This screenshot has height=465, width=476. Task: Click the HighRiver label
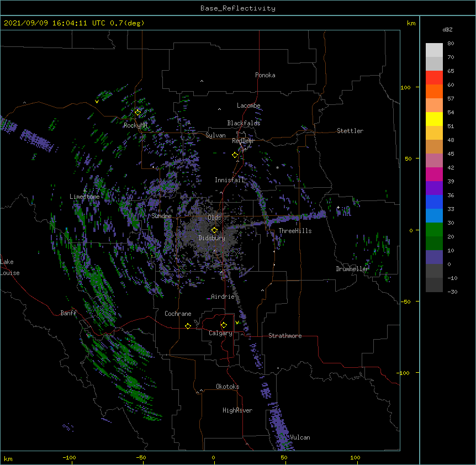tap(237, 410)
